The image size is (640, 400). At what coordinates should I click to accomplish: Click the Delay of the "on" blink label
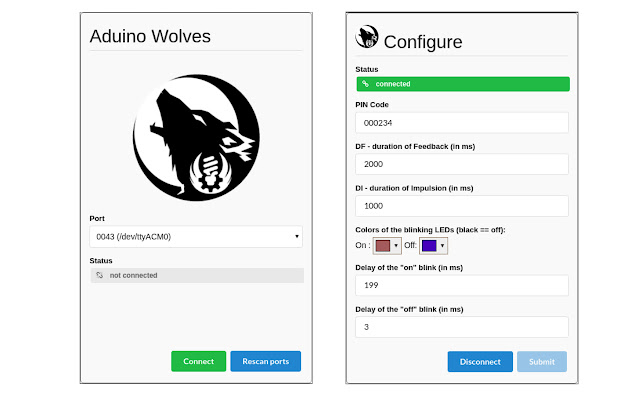pos(409,268)
